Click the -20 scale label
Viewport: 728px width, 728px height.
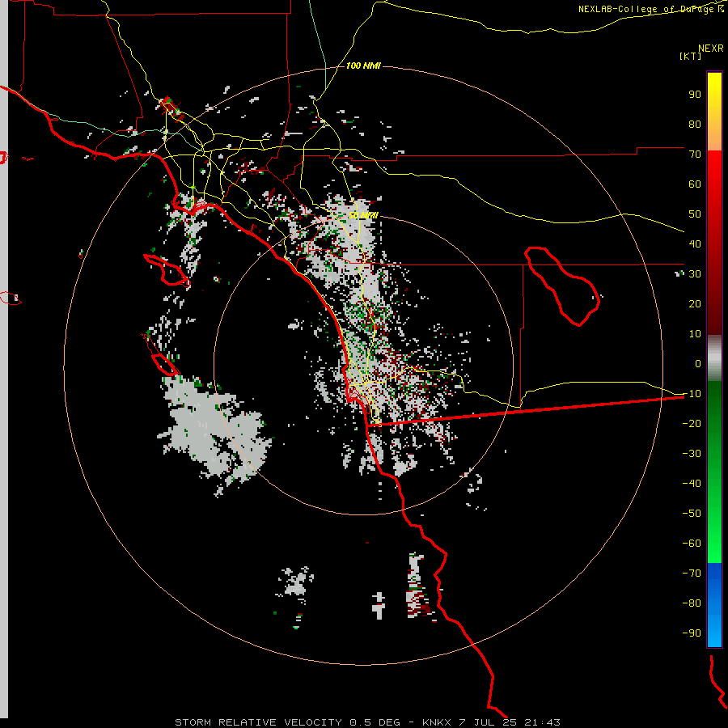[x=692, y=424]
